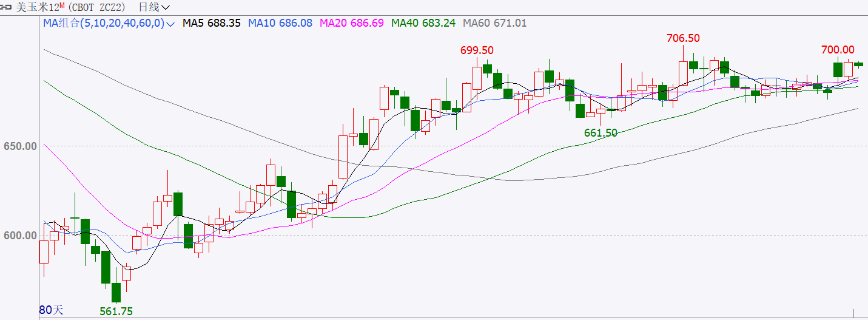Expand the MA组合(5,10,20,40,60,0) indicator dropdown
This screenshot has height=320, width=868.
(109, 23)
